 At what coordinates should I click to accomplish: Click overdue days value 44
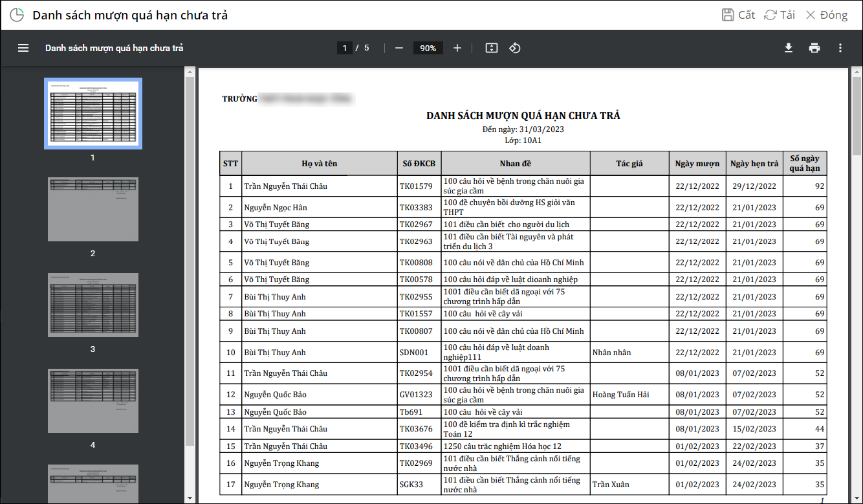(820, 429)
